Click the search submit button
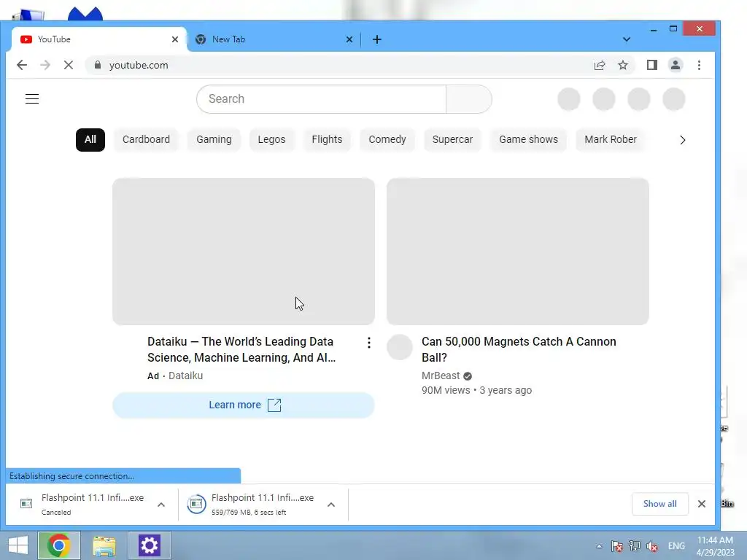Screen dimensions: 747x560 tap(469, 99)
